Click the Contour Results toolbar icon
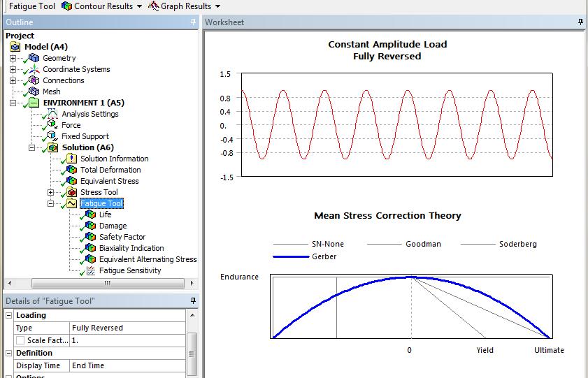Image resolution: width=588 pixels, height=378 pixels. 66,6
